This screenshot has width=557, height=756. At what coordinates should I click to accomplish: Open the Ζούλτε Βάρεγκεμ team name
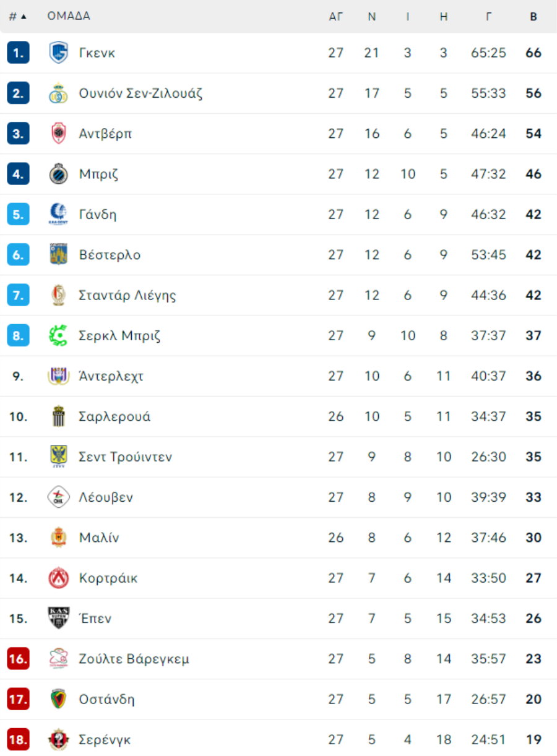coord(134,659)
